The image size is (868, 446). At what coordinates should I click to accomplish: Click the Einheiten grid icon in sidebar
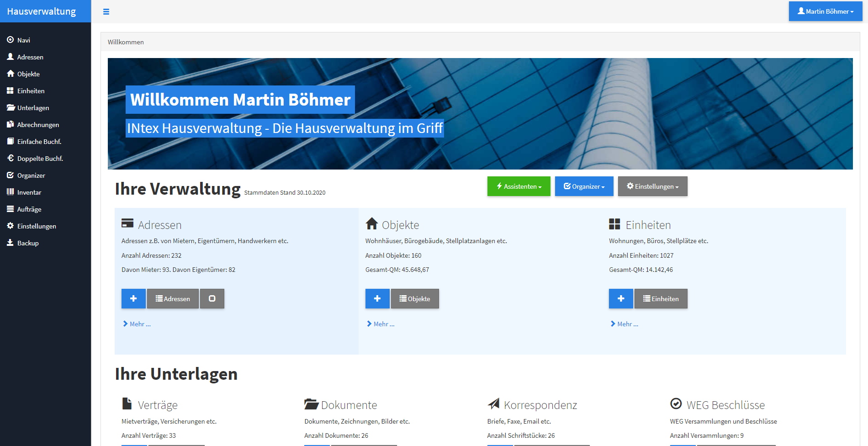pos(10,90)
